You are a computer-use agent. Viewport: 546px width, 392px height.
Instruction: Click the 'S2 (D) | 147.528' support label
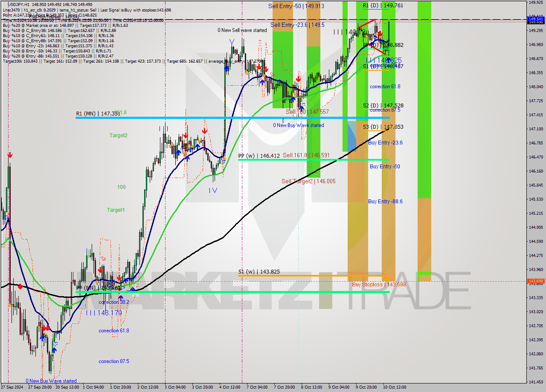(383, 105)
